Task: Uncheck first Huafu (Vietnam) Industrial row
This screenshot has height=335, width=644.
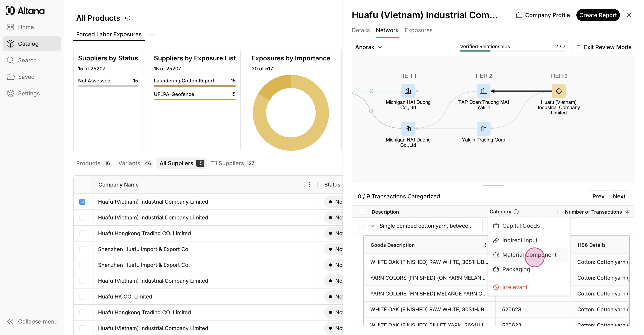Action: click(x=82, y=202)
